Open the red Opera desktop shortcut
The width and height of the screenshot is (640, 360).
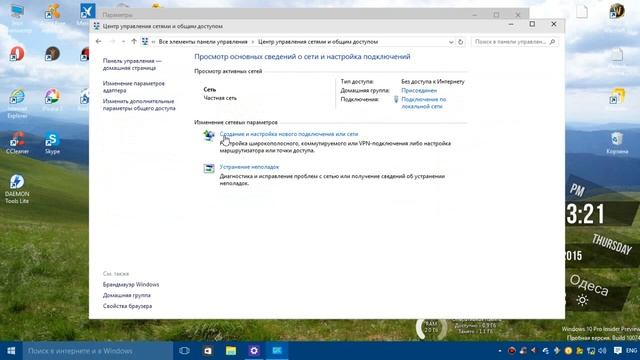point(17,54)
